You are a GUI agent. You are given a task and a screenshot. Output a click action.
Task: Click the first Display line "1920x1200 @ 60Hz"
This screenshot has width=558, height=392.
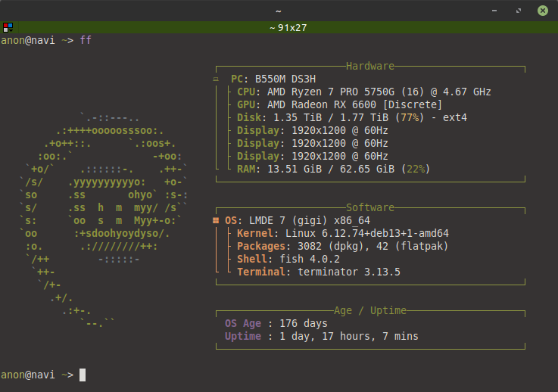(313, 130)
